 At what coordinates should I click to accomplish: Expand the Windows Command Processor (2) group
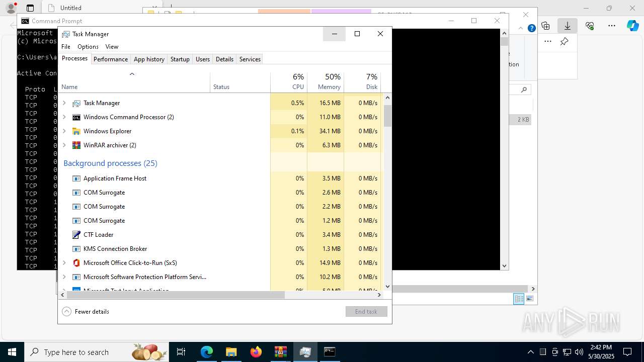tap(64, 117)
